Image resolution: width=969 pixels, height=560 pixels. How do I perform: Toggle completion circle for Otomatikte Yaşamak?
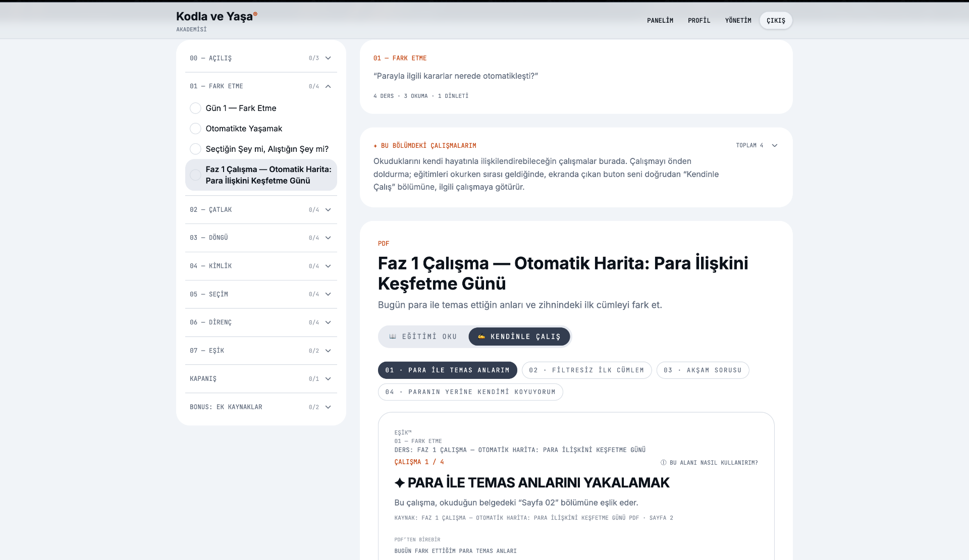pos(195,129)
